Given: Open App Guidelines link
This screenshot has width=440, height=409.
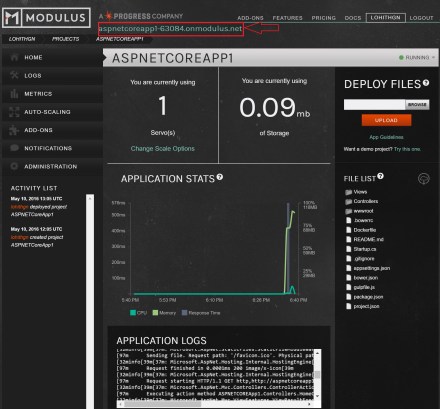Looking at the screenshot, I should click(386, 137).
